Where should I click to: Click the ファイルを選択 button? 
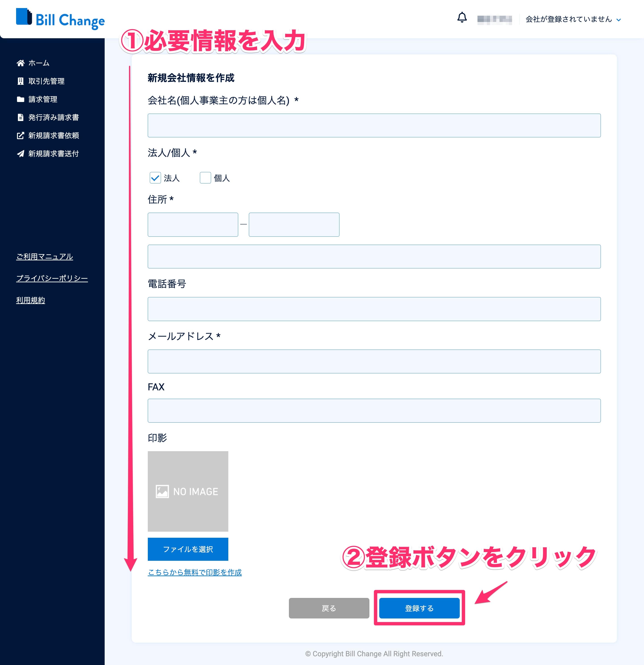coord(188,549)
